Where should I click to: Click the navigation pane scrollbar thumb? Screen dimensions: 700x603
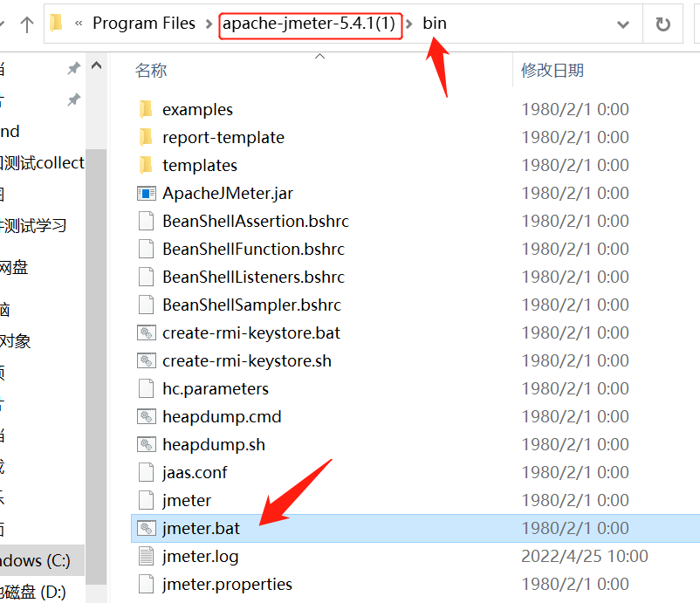point(96,366)
